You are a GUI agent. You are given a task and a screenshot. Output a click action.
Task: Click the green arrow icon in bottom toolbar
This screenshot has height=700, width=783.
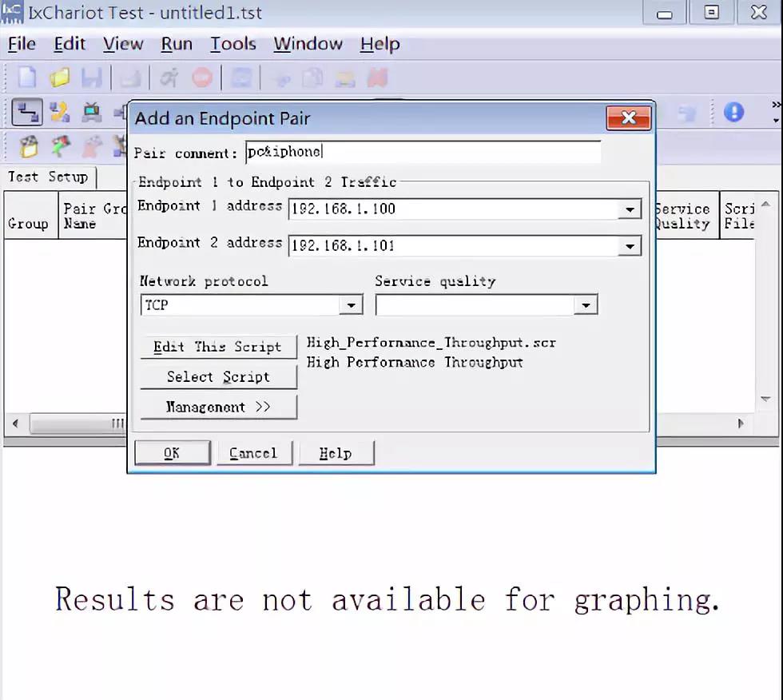61,146
